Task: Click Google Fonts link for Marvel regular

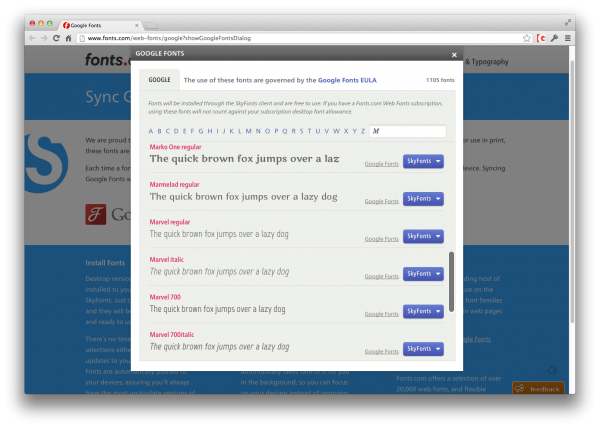Action: (382, 239)
